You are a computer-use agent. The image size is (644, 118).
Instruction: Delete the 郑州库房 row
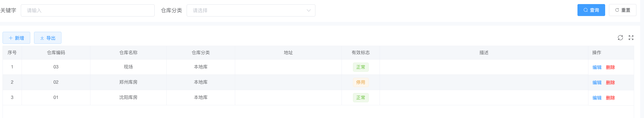(610, 83)
